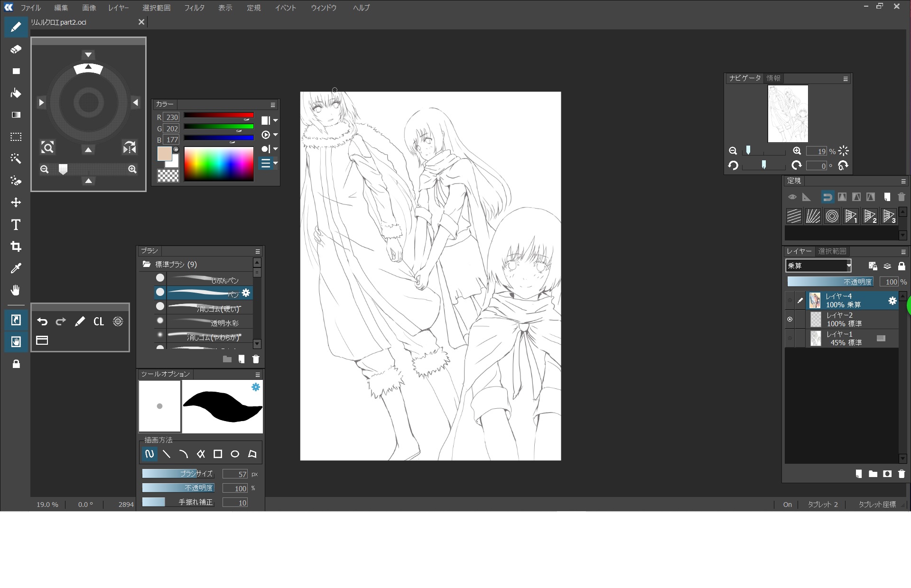The image size is (911, 588).
Task: Click the Undo arrow in quick bar
Action: [42, 322]
